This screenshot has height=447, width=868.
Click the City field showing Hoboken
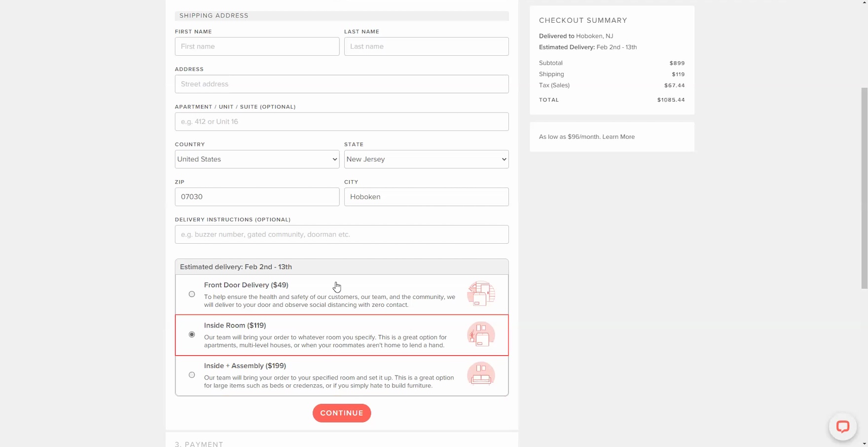(x=426, y=197)
